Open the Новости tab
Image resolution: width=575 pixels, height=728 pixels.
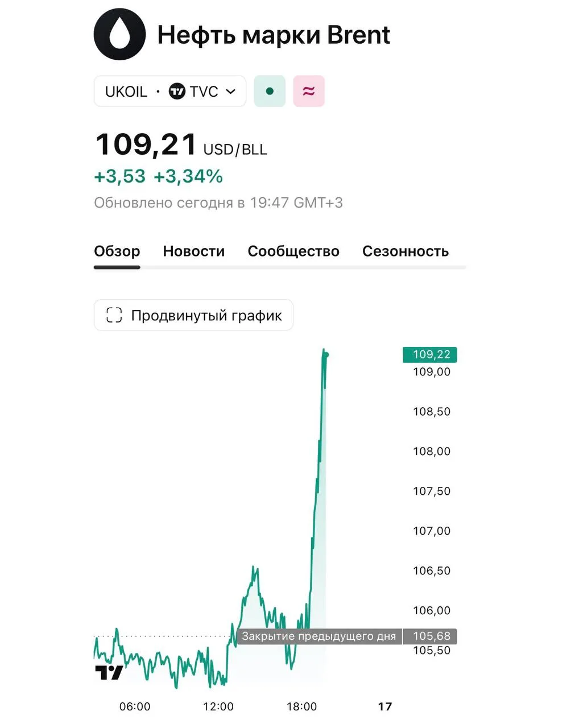(x=194, y=251)
